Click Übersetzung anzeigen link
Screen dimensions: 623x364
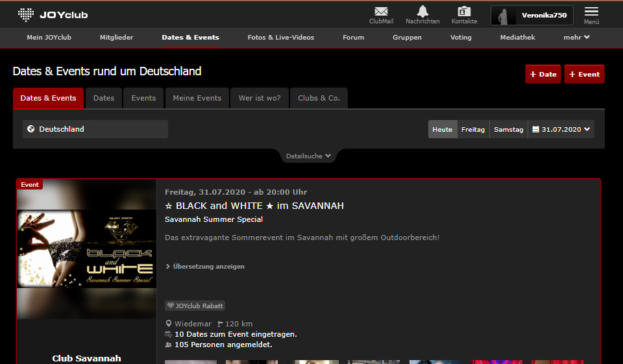(208, 266)
